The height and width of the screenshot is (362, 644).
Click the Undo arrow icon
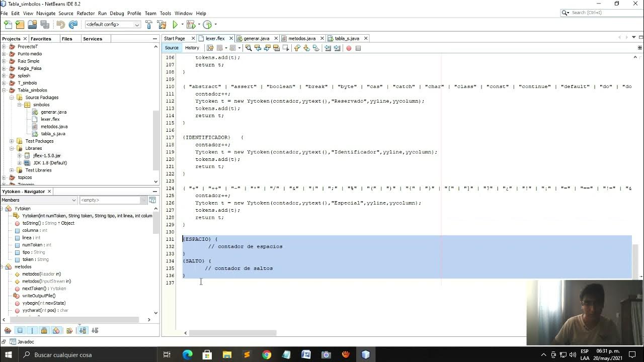(61, 24)
